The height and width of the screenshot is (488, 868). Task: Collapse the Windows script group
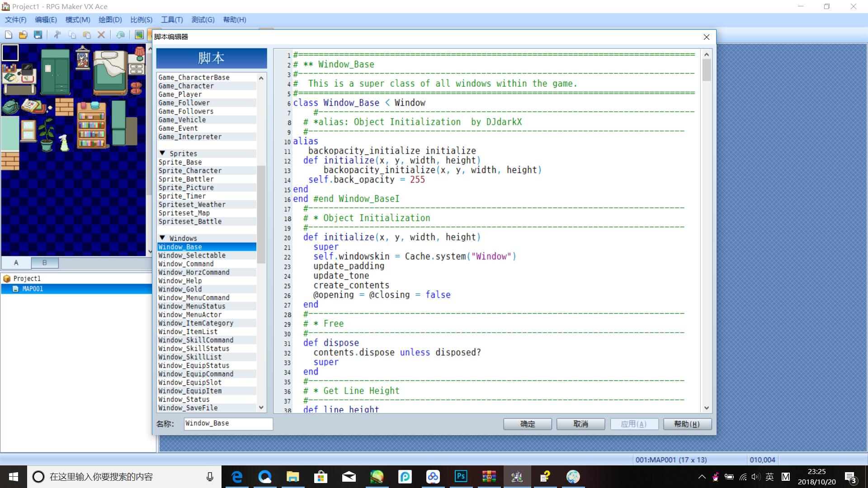coord(162,238)
